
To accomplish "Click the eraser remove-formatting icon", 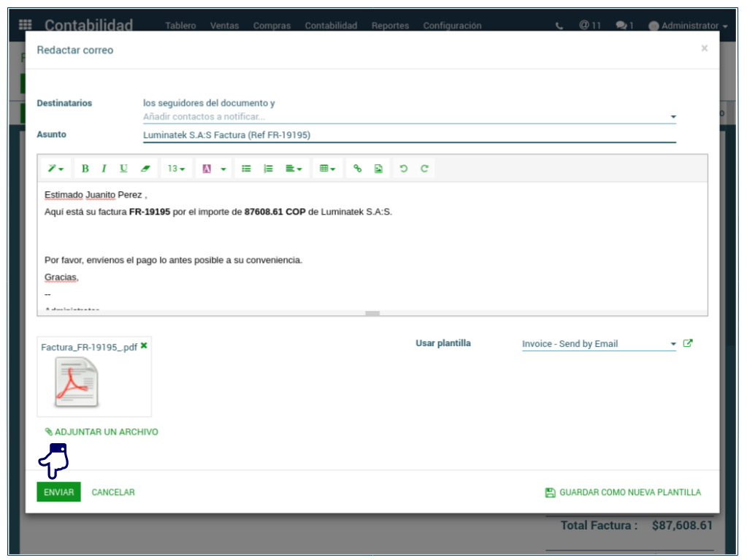I will tap(145, 169).
